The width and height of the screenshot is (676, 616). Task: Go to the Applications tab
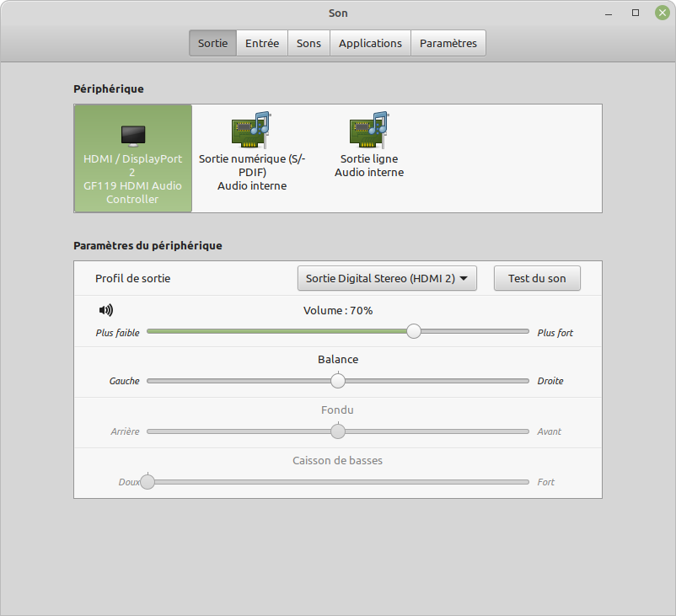(370, 43)
